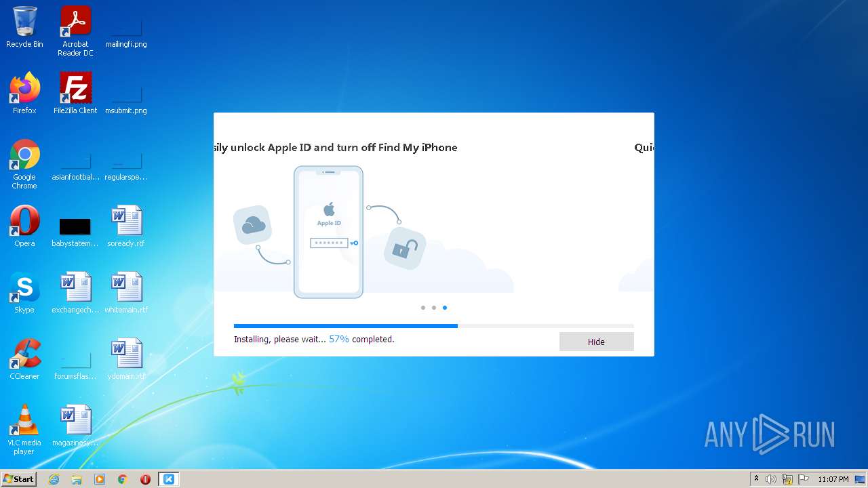This screenshot has height=488, width=868.
Task: Launch FileZilla Client shortcut
Action: coord(75,94)
